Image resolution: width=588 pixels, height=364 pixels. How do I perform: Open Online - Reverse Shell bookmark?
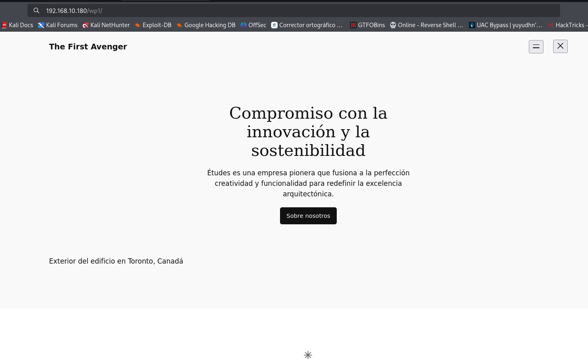pos(427,25)
